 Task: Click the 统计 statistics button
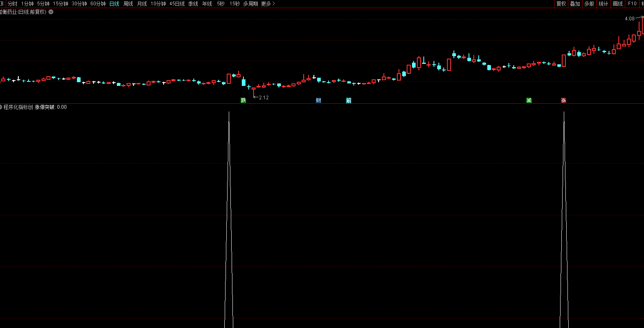click(603, 4)
